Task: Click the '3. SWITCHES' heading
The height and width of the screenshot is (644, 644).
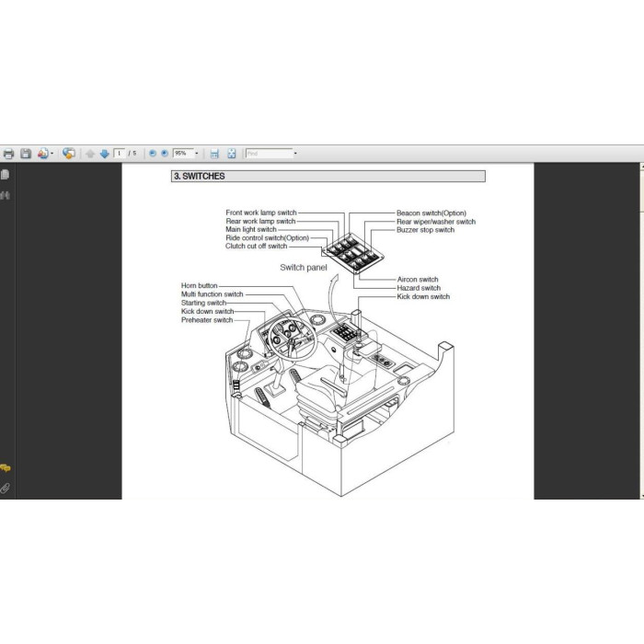Action: (200, 177)
